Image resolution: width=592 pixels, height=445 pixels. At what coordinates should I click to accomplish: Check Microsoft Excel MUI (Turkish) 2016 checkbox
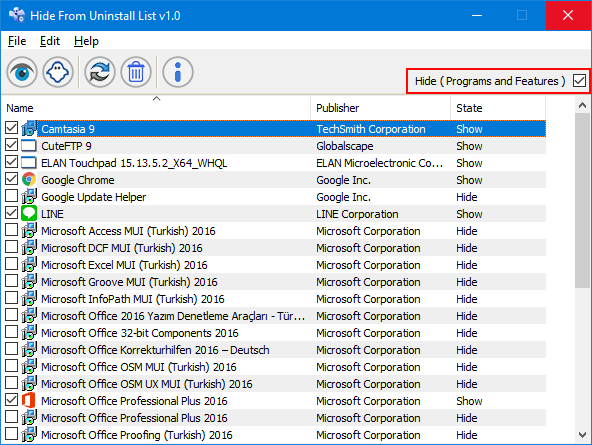[x=12, y=264]
